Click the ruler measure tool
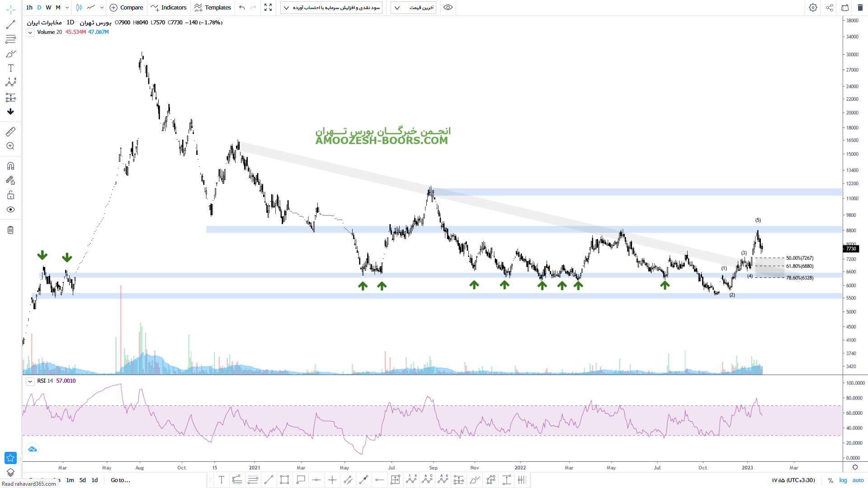This screenshot has width=868, height=488. pos(10,131)
